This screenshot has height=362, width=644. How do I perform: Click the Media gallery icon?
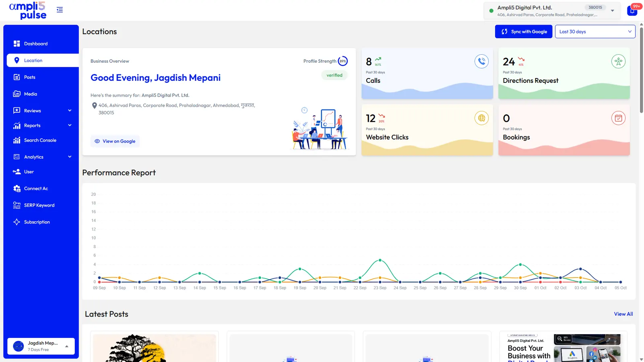tap(17, 94)
